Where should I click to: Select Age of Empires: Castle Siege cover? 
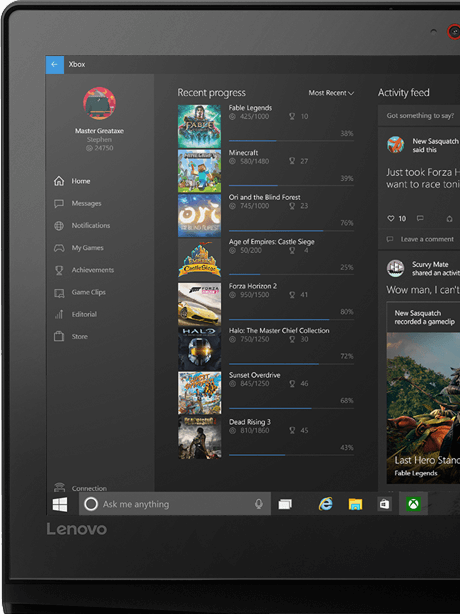click(199, 260)
